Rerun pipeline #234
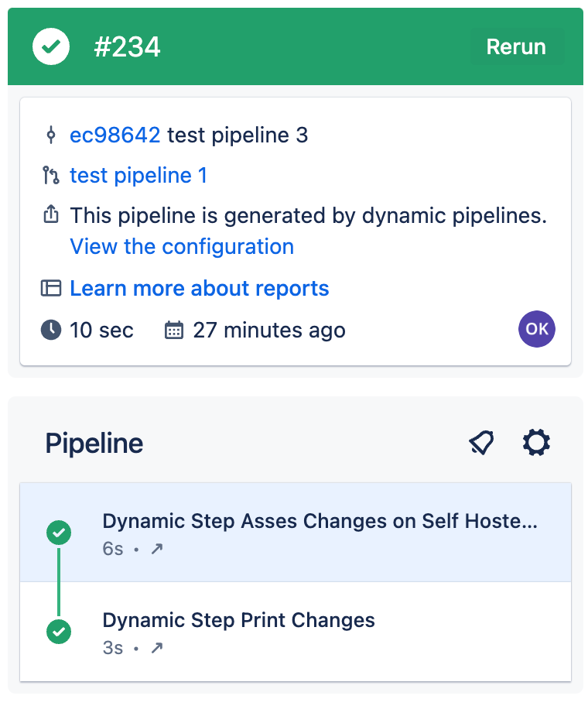588x706 pixels. coord(516,47)
